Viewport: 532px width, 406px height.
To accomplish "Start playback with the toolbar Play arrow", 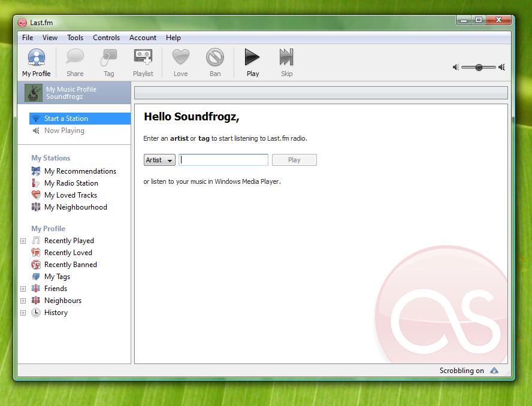I will (x=252, y=57).
